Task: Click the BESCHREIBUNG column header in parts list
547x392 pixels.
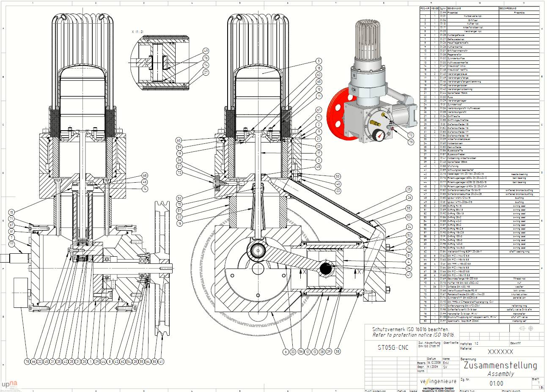Action: click(508, 8)
